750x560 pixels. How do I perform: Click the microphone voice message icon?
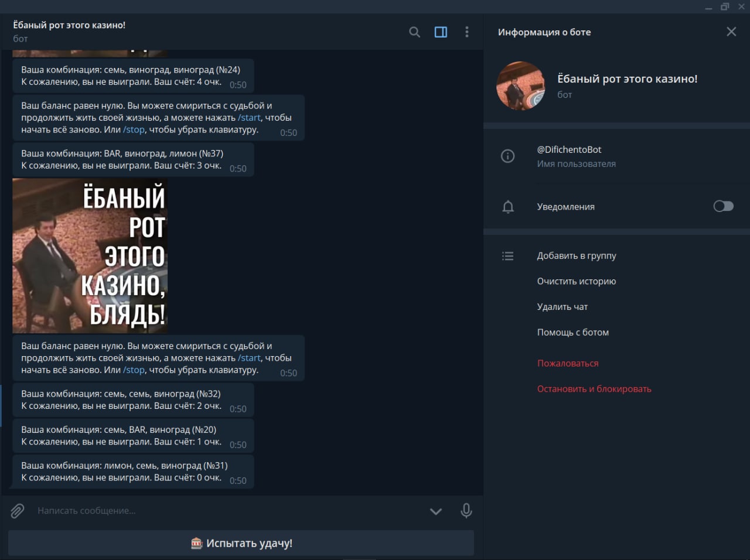coord(466,511)
